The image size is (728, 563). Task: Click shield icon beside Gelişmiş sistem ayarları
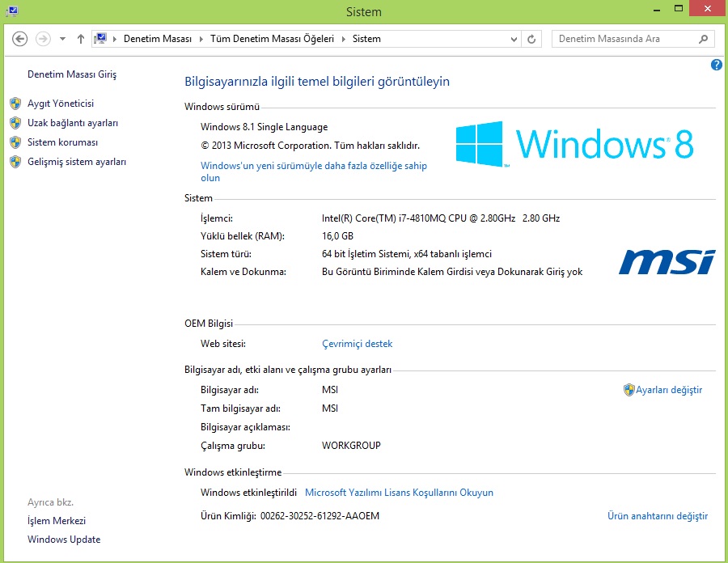[x=15, y=162]
